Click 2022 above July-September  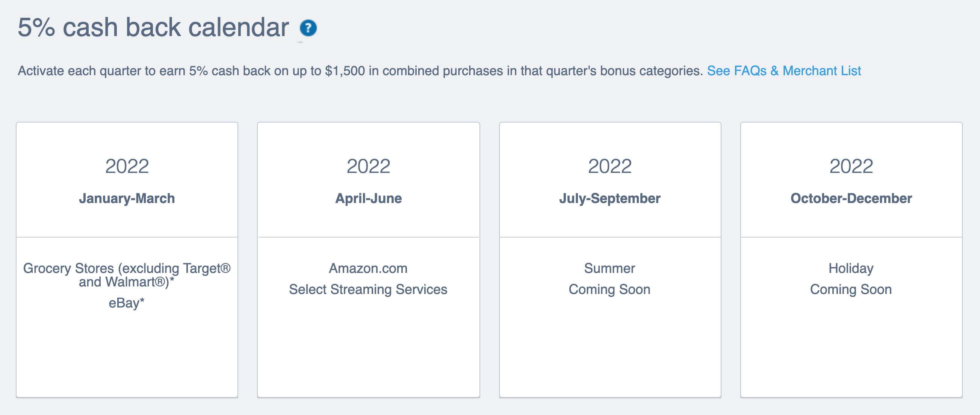609,167
